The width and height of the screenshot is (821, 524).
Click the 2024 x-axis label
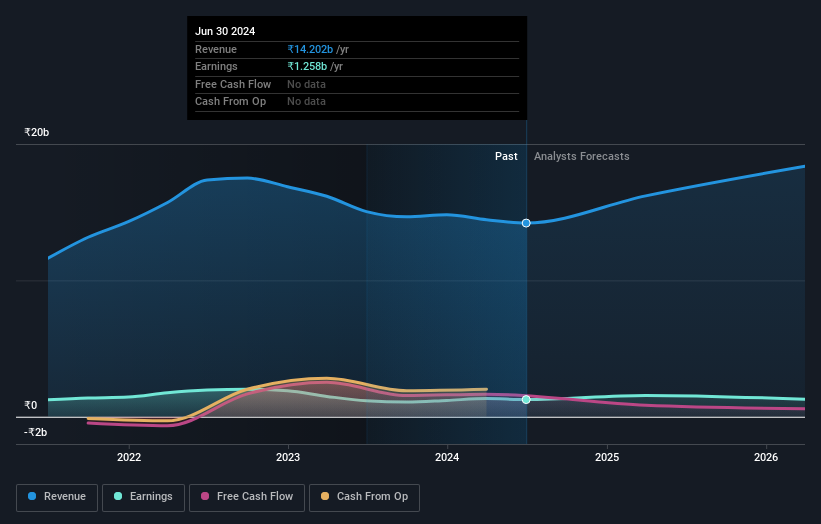[447, 457]
